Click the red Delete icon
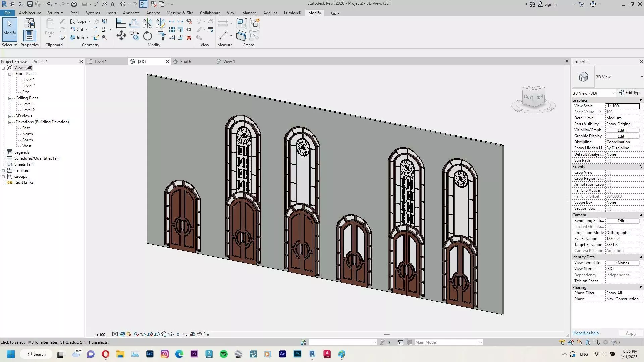The width and height of the screenshot is (644, 362). pyautogui.click(x=189, y=38)
